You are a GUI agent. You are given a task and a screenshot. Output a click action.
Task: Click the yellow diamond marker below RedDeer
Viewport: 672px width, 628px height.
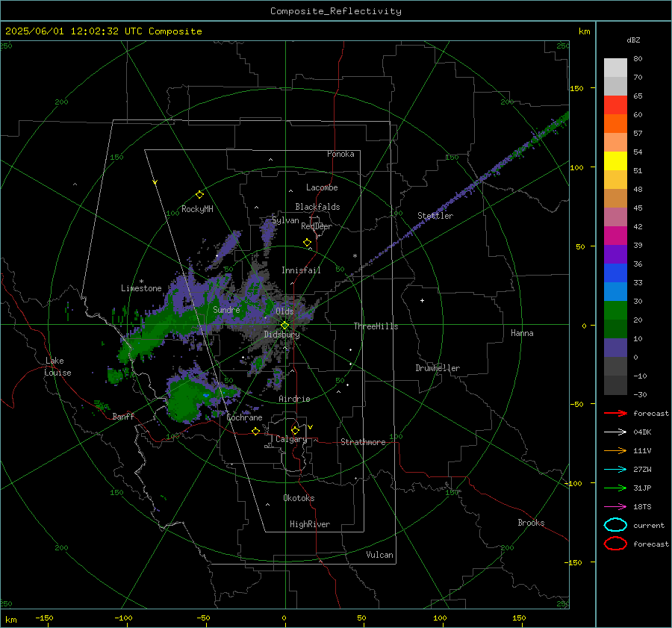[x=307, y=243]
